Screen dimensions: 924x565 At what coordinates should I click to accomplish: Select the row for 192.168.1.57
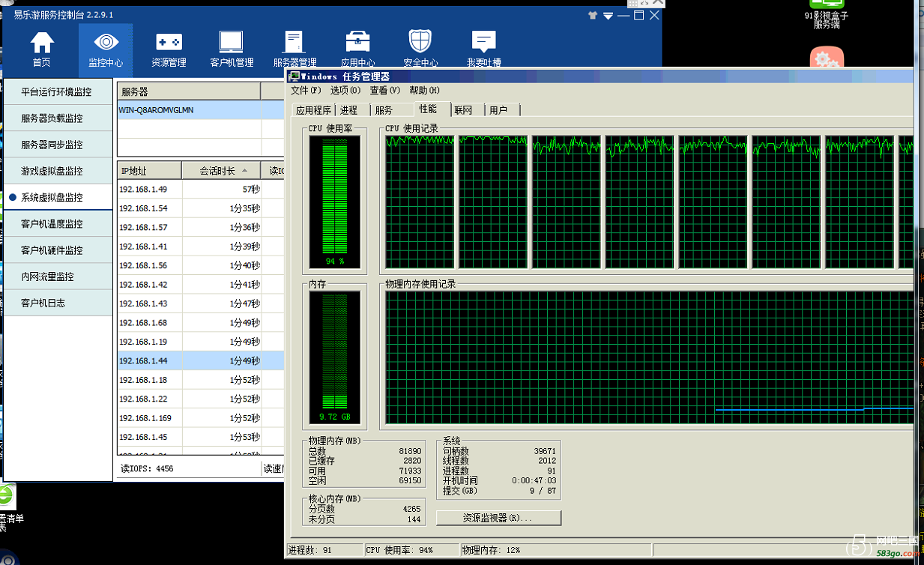[201, 227]
